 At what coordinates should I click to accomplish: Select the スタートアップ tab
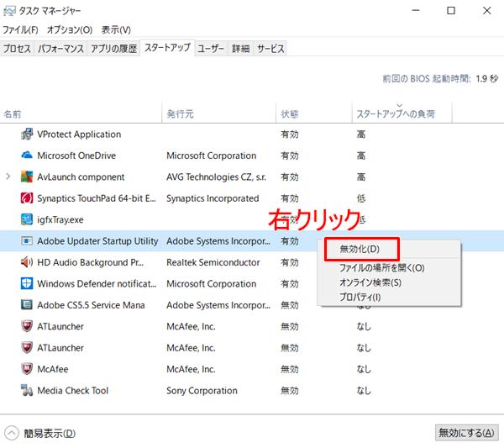pos(167,48)
